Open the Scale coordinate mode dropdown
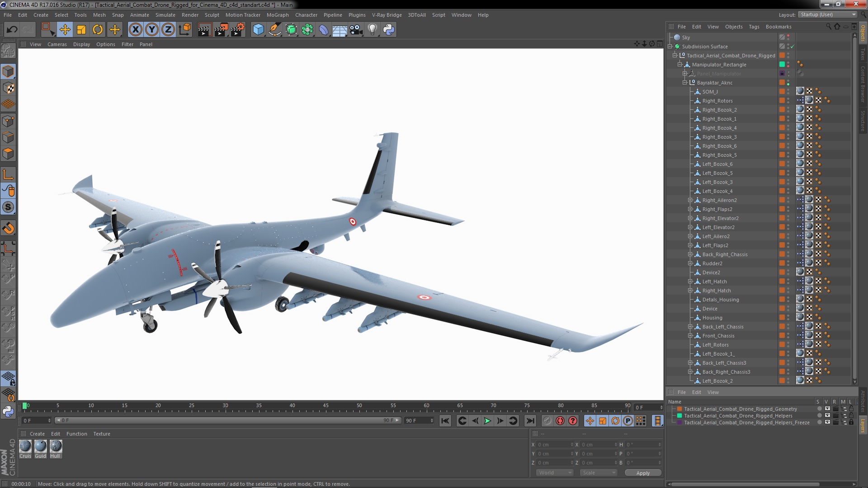Image resolution: width=868 pixels, height=488 pixels. tap(598, 473)
